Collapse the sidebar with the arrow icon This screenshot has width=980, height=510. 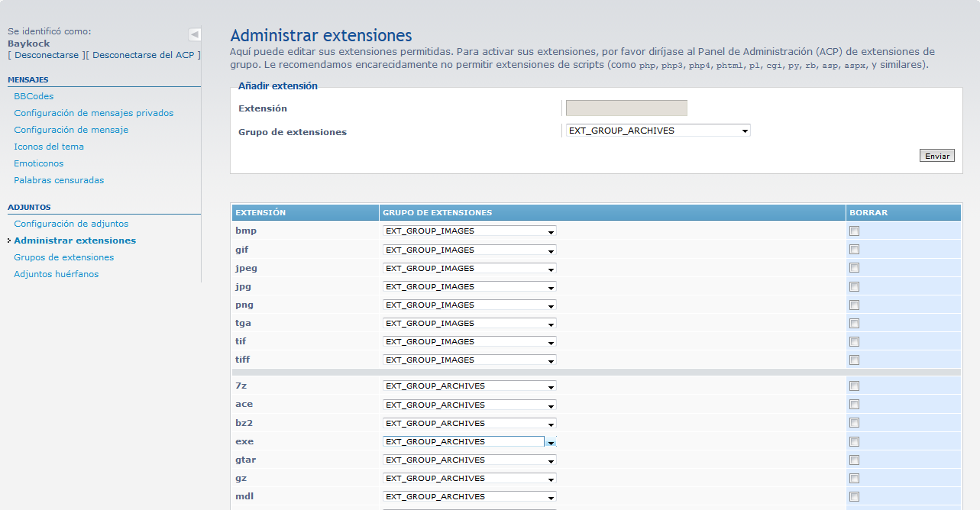pyautogui.click(x=195, y=34)
